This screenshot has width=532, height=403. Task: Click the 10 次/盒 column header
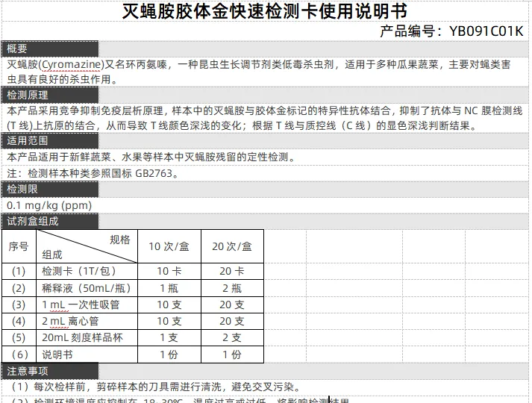[169, 246]
